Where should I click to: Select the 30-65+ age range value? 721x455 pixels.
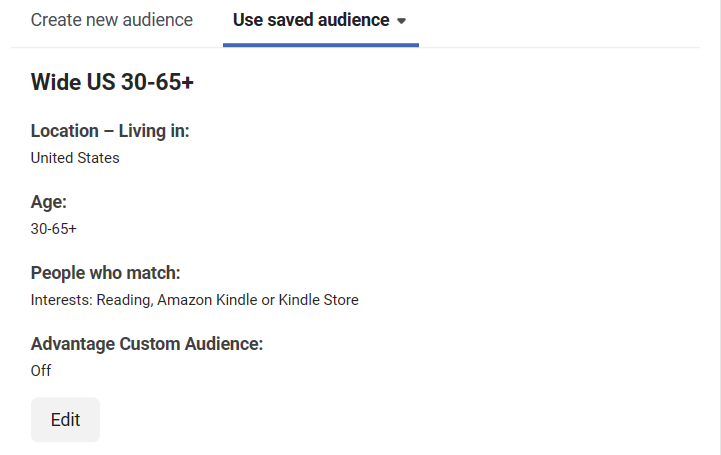[54, 229]
